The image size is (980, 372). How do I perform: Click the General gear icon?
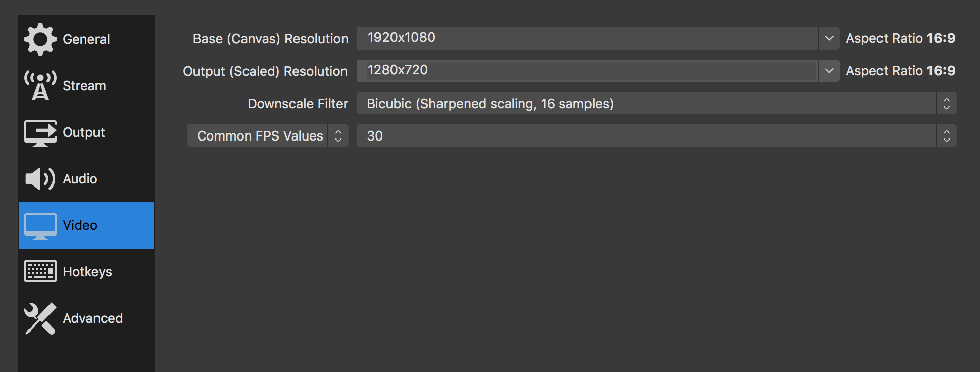coord(40,39)
